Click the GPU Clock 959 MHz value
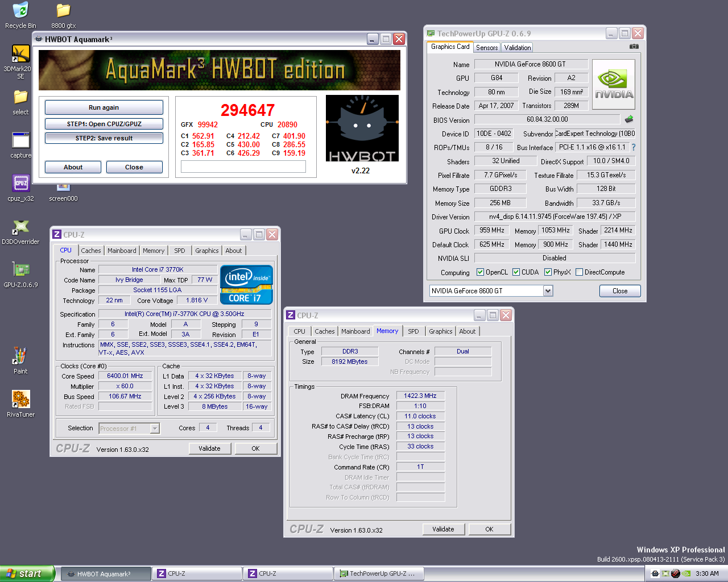Viewport: 728px width, 582px height. [x=492, y=230]
